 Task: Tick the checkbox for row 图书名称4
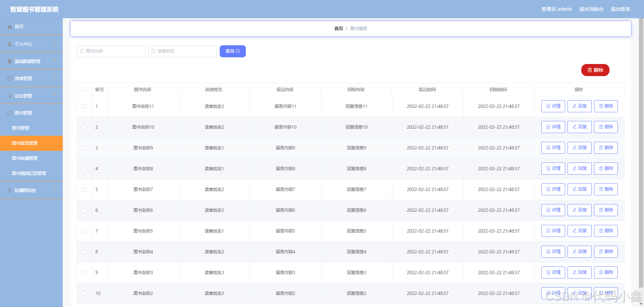coord(84,252)
